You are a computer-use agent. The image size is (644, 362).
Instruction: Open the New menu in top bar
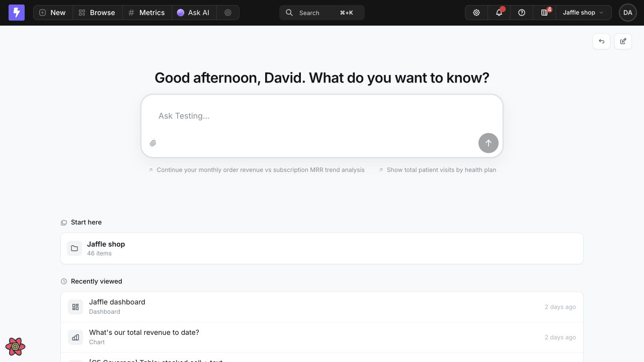[53, 13]
